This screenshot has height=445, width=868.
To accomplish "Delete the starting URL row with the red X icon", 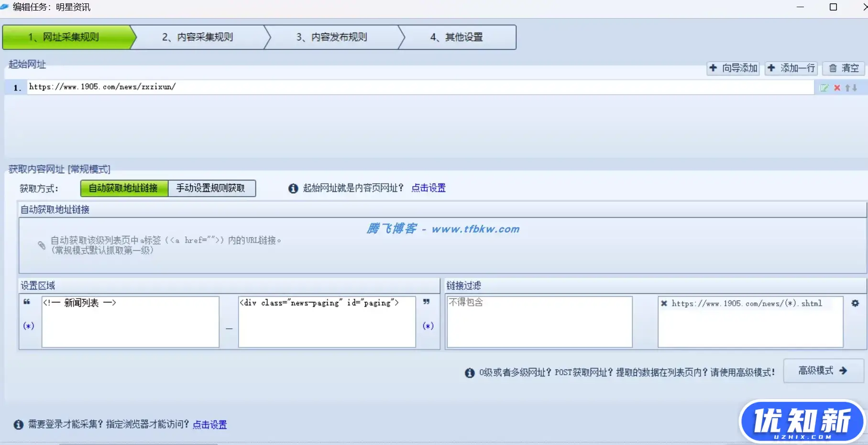I will click(837, 88).
